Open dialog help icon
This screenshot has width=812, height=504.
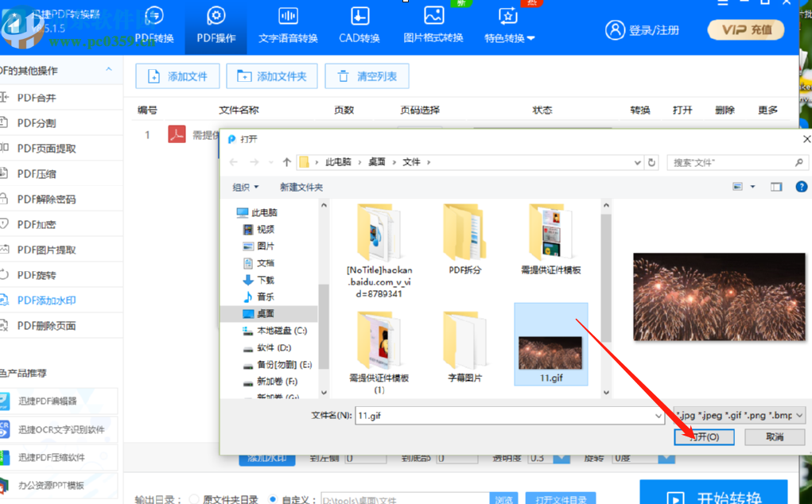point(801,187)
